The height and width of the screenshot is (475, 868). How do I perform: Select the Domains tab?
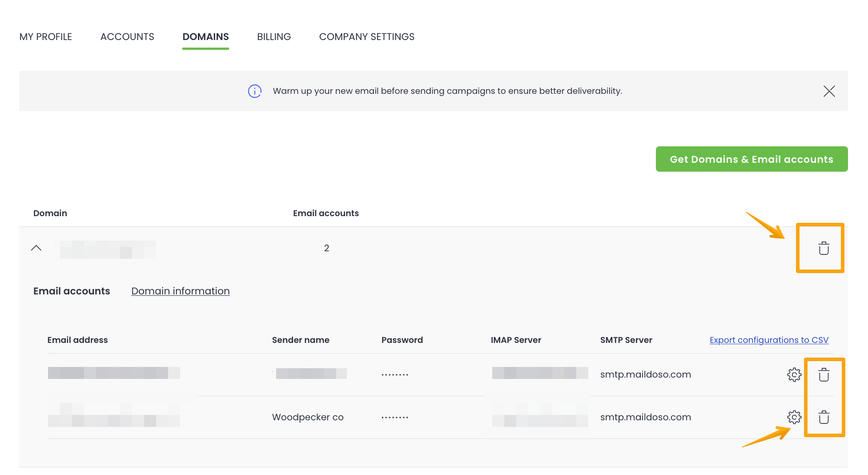click(x=205, y=37)
